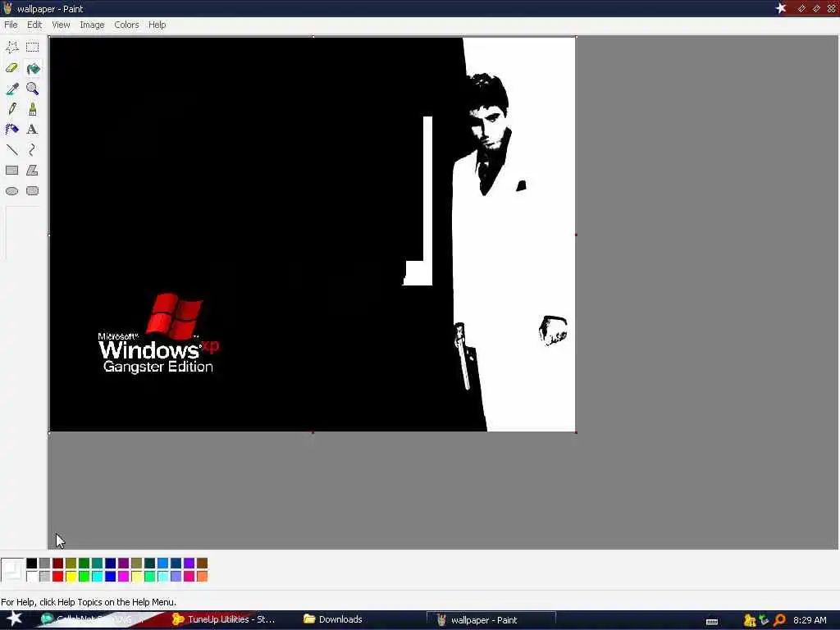Click the keyboard icon in system tray
The width and height of the screenshot is (840, 630).
[712, 622]
